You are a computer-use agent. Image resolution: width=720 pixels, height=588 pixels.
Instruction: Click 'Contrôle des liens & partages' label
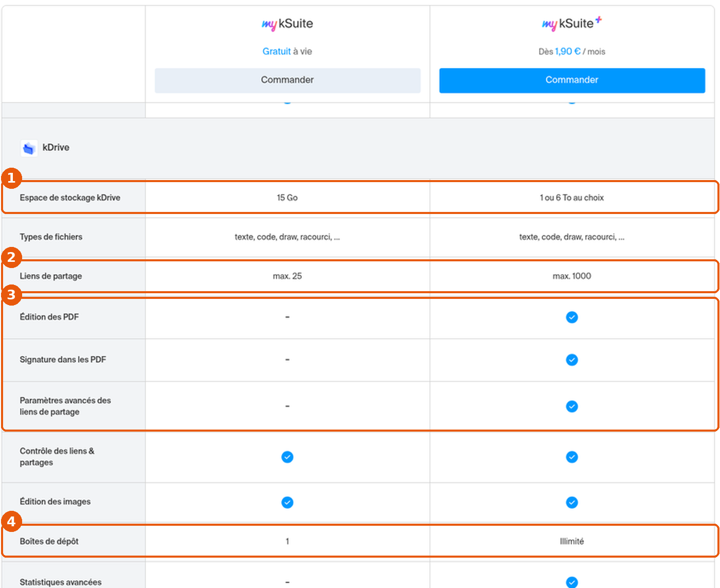[x=57, y=457]
